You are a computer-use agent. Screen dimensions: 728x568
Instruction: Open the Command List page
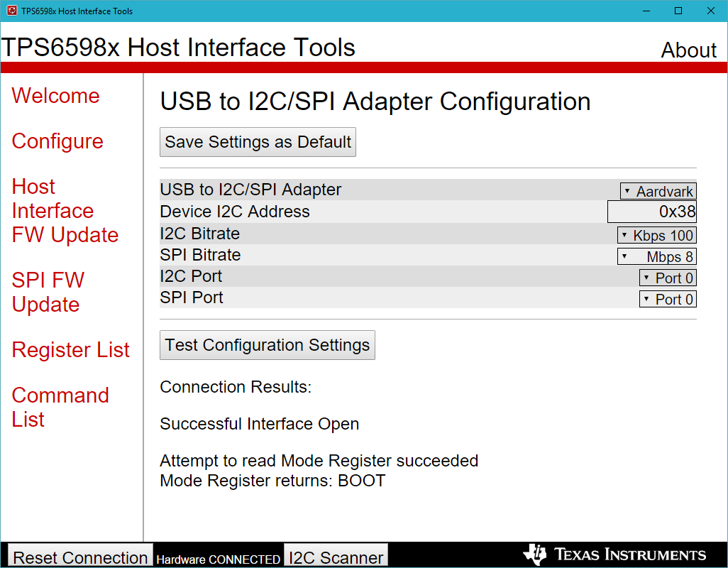(x=60, y=408)
